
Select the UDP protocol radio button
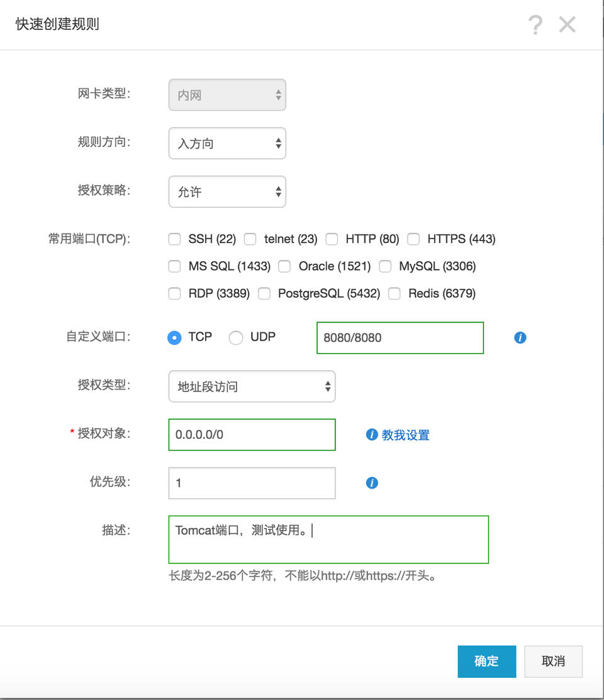pos(236,337)
